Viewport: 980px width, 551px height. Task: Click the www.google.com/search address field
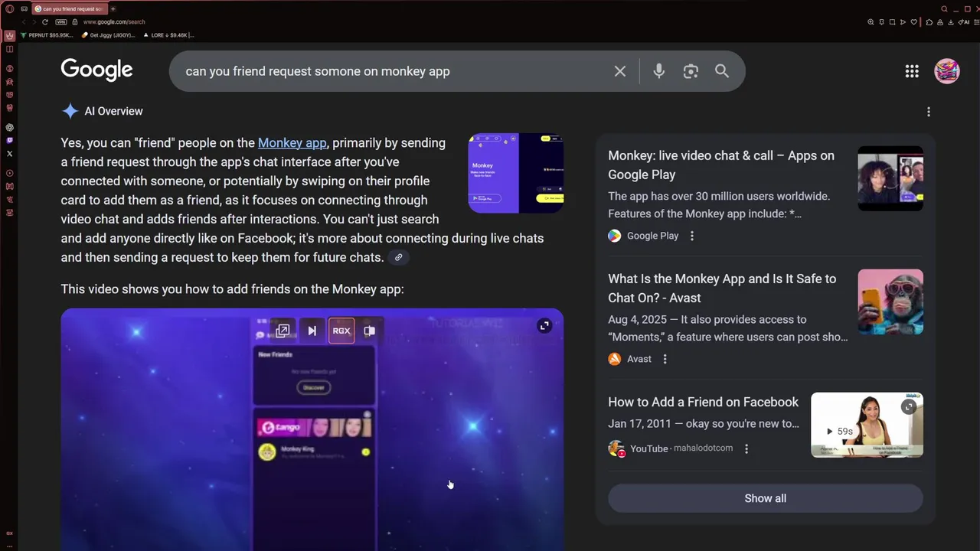tap(114, 22)
